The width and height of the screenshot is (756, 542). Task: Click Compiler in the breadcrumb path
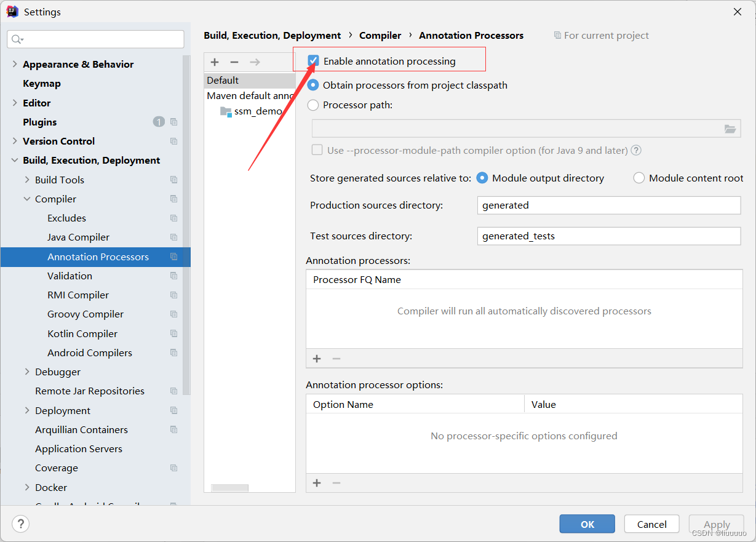[x=380, y=35]
